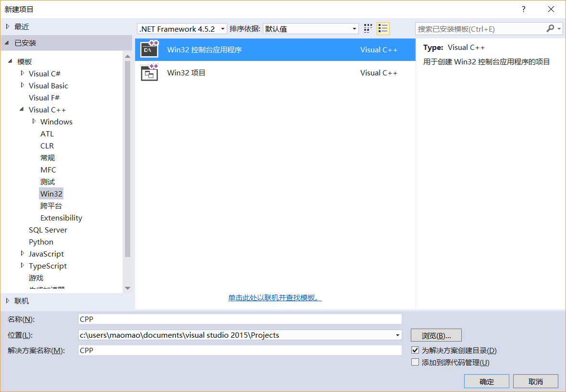This screenshot has width=566, height=392.
Task: Select Python tree item
Action: pos(41,242)
